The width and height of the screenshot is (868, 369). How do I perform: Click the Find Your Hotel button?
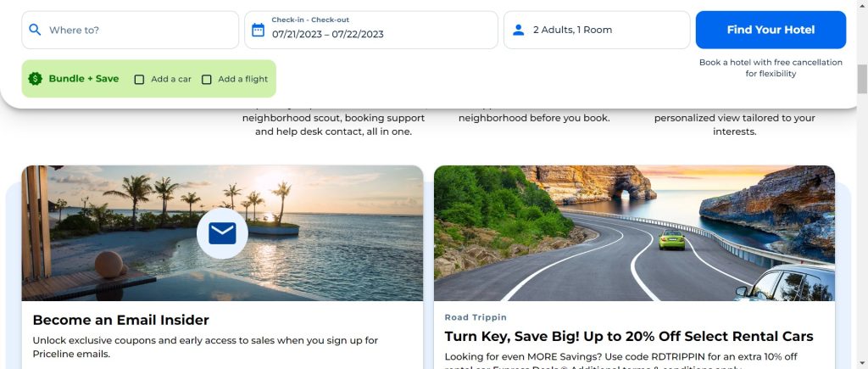[771, 30]
